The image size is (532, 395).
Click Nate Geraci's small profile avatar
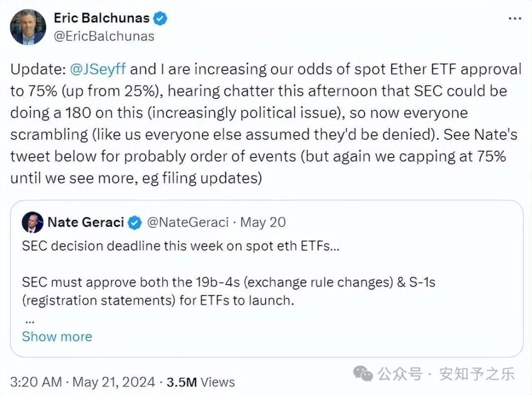click(x=33, y=222)
